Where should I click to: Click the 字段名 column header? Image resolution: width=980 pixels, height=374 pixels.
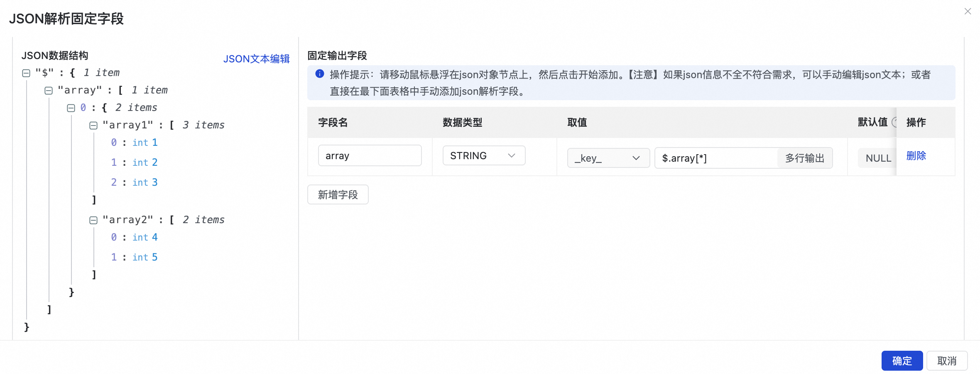(333, 123)
